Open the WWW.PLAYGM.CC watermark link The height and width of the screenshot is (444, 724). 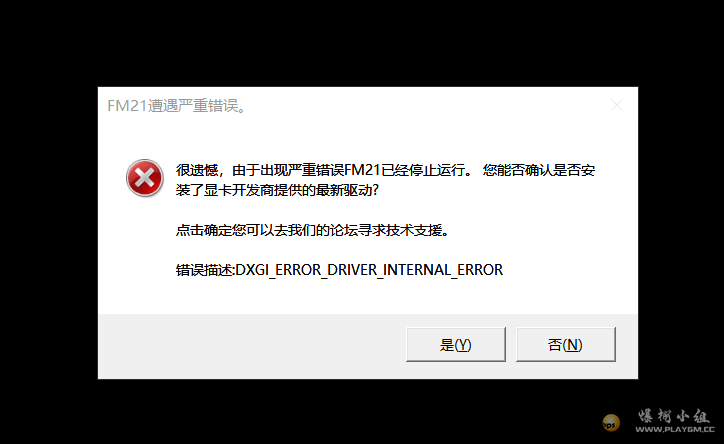coord(675,430)
